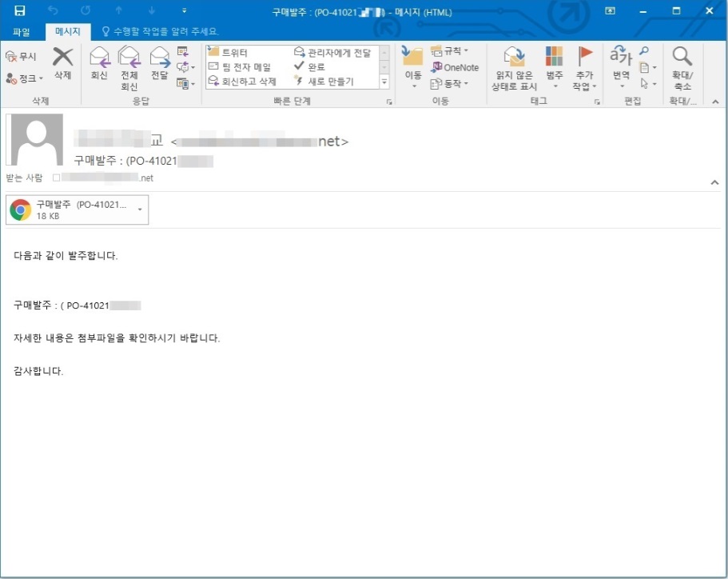Open the 태그 group dialog launcher
The height and width of the screenshot is (579, 728).
point(597,102)
